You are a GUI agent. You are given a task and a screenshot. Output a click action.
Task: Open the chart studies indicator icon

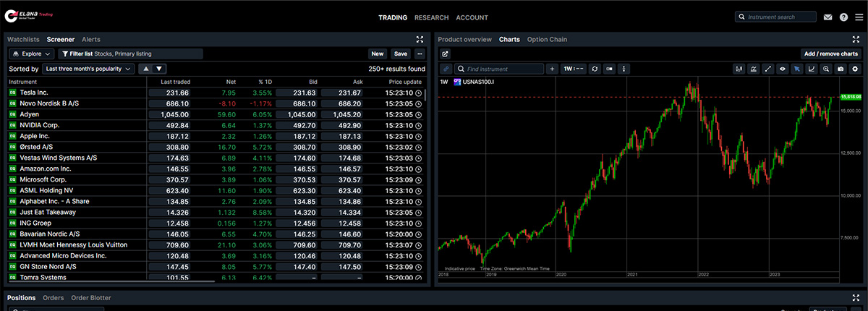tap(753, 69)
